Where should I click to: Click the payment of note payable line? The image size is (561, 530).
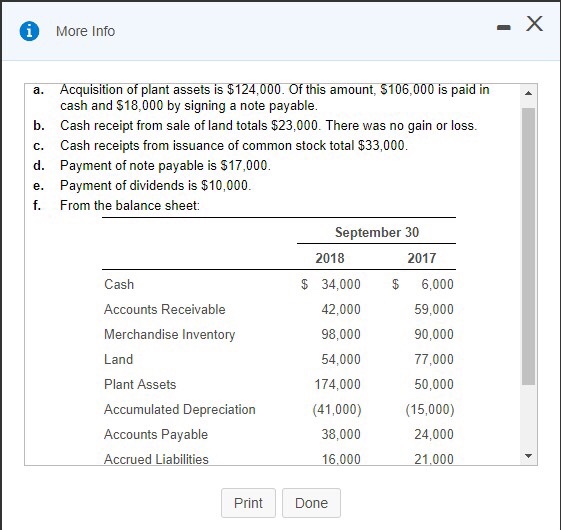point(165,166)
